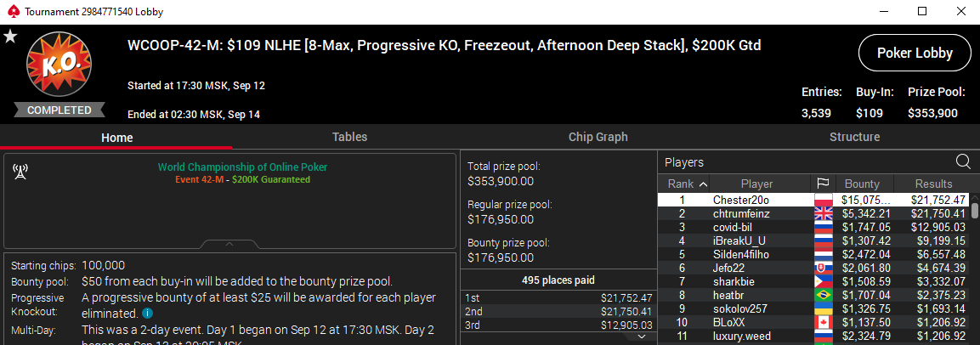
Task: Sort players by Results column
Action: click(933, 184)
